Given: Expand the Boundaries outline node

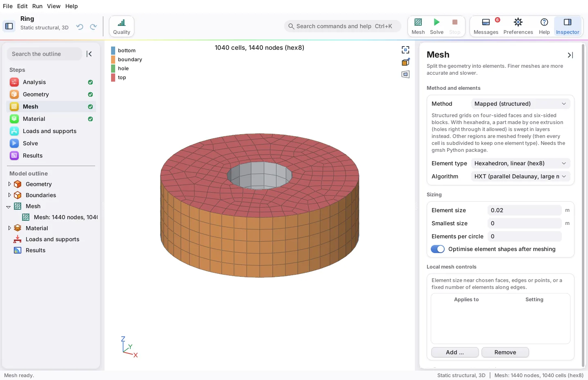Looking at the screenshot, I should point(9,195).
